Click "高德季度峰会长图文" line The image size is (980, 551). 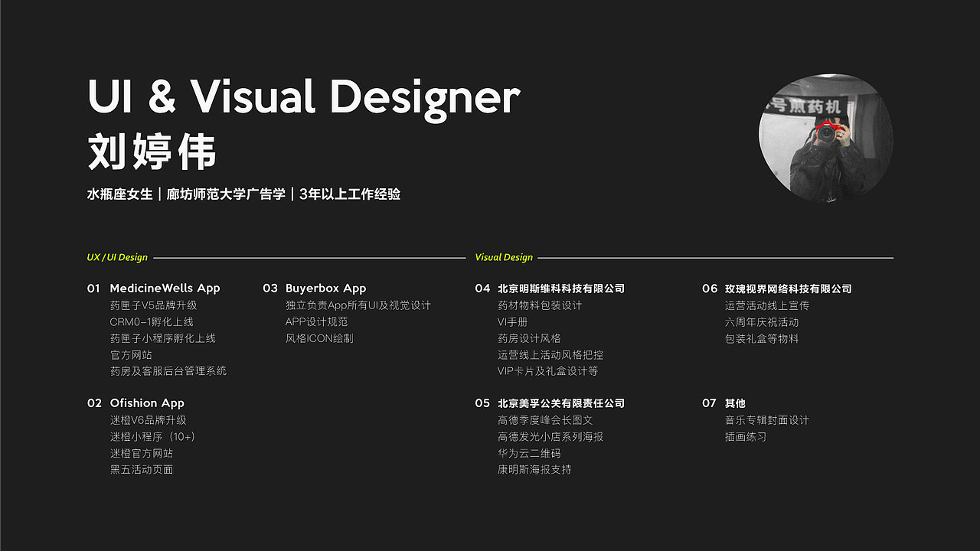[x=545, y=420]
